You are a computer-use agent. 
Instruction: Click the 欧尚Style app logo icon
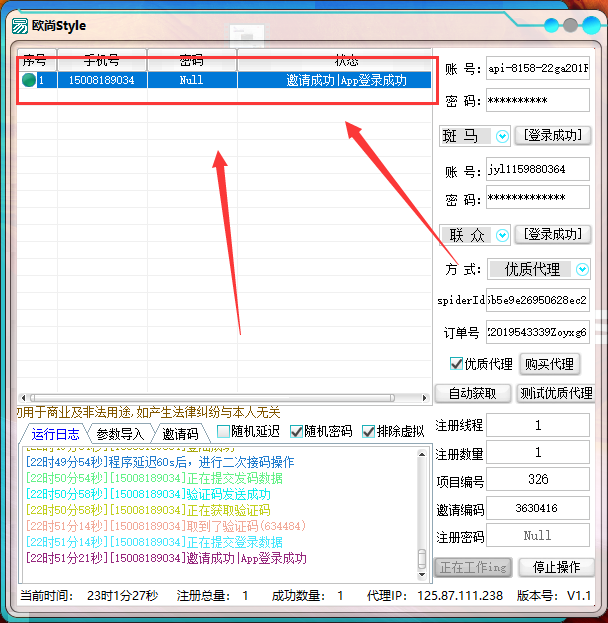(19, 26)
